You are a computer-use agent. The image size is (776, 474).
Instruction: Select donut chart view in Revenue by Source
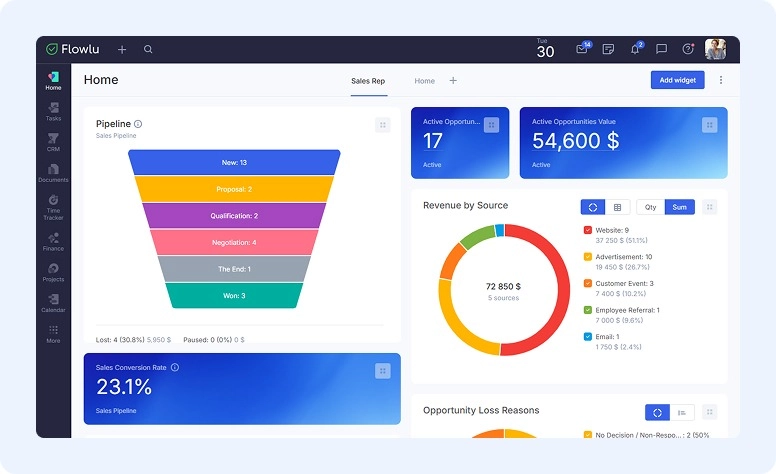593,207
